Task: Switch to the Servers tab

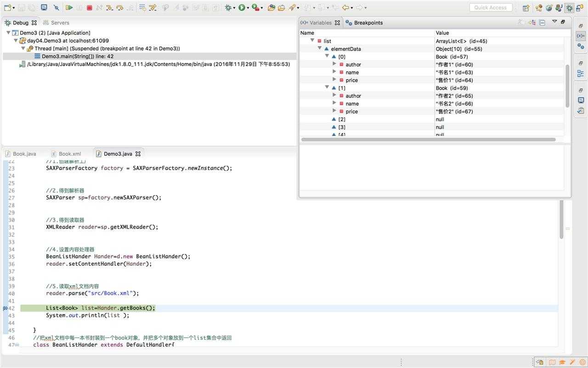Action: pos(56,23)
